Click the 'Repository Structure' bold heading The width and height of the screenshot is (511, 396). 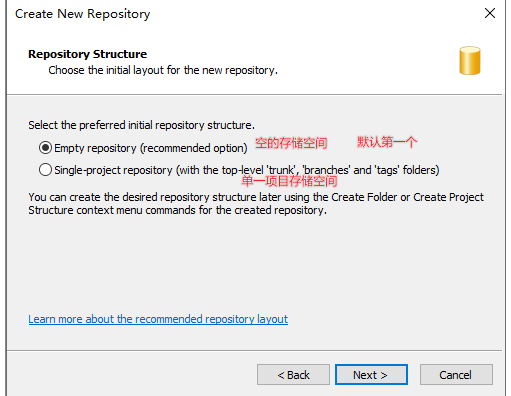point(87,54)
